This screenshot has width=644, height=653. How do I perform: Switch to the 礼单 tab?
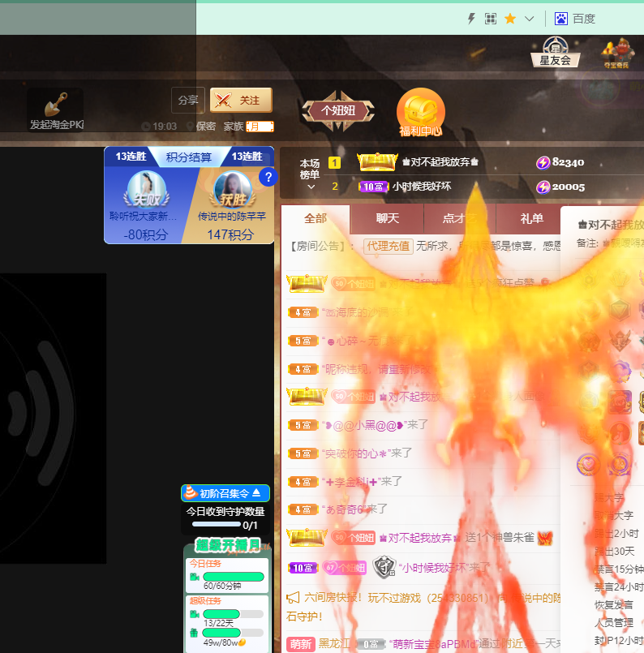[531, 219]
